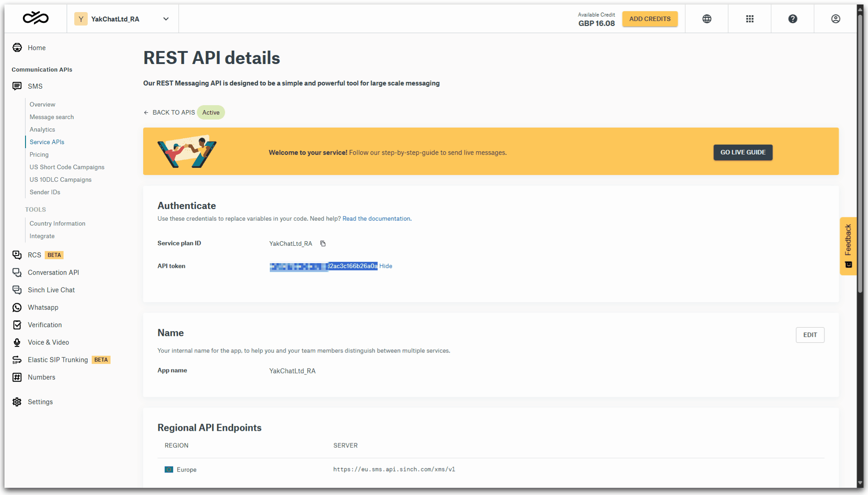
Task: Click the Settings gear icon
Action: click(17, 402)
